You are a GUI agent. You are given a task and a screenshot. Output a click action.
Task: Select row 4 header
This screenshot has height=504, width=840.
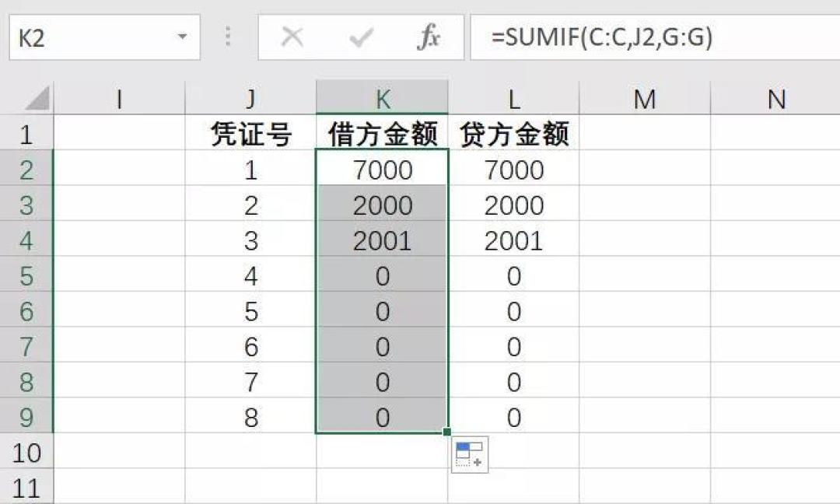(x=26, y=239)
